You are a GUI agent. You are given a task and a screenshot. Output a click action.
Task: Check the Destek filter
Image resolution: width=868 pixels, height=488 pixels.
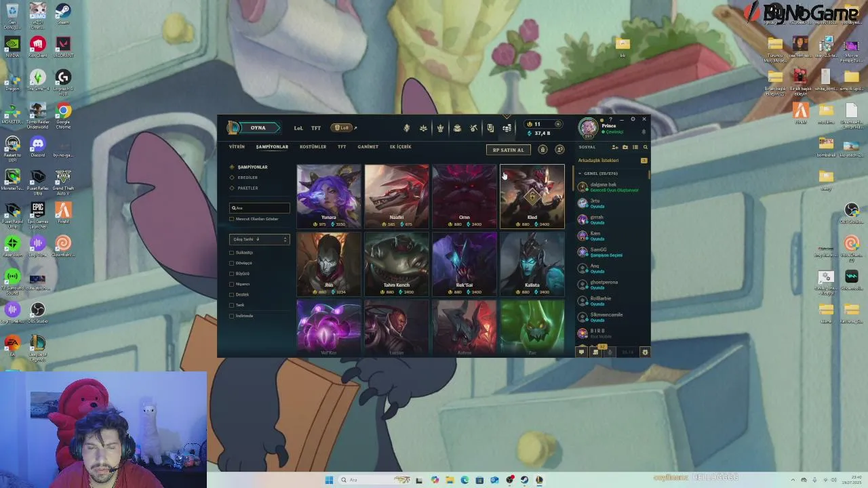[x=232, y=294]
